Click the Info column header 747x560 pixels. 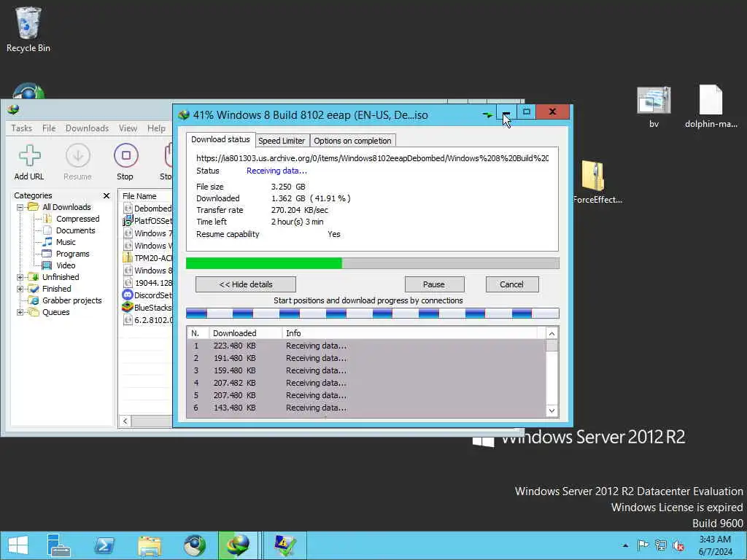tap(410, 332)
